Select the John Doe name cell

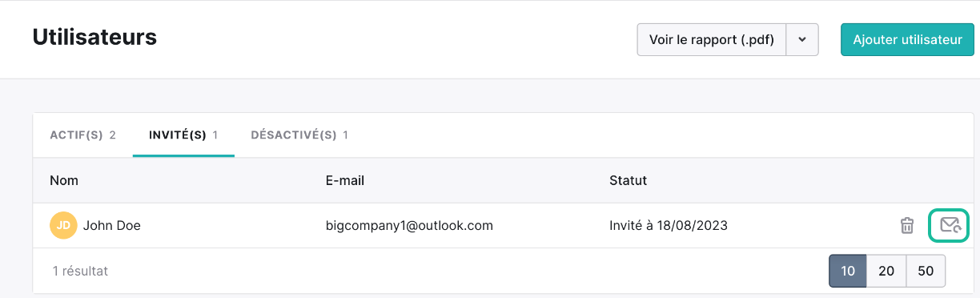(x=112, y=226)
